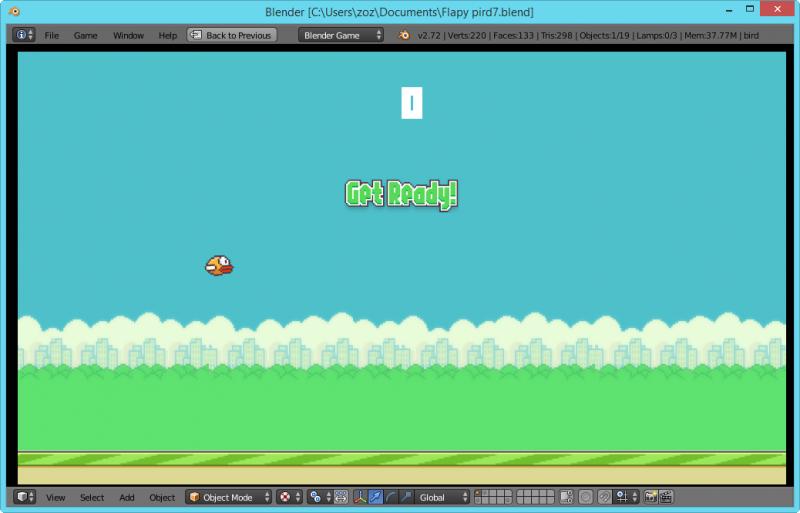Click the OpenGL render animation clapper
This screenshot has width=800, height=513.
(x=666, y=497)
